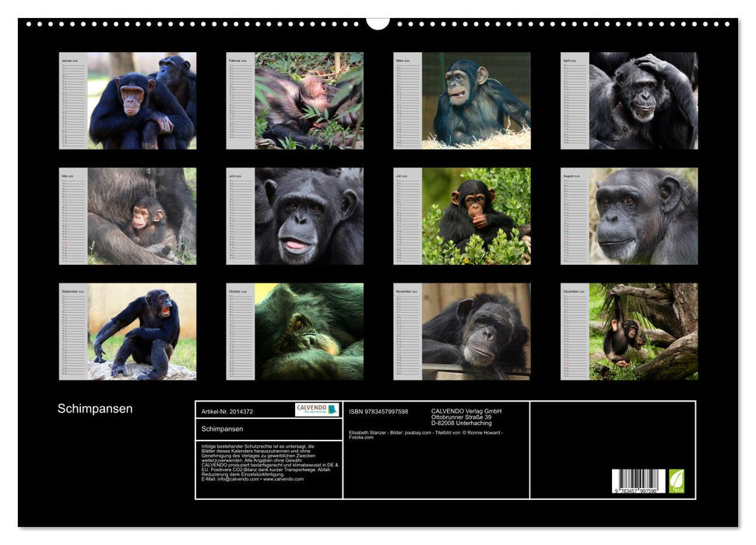Screen dimensions: 756x545
Task: Click the CALVENDO logo in the info box
Action: pos(317,410)
